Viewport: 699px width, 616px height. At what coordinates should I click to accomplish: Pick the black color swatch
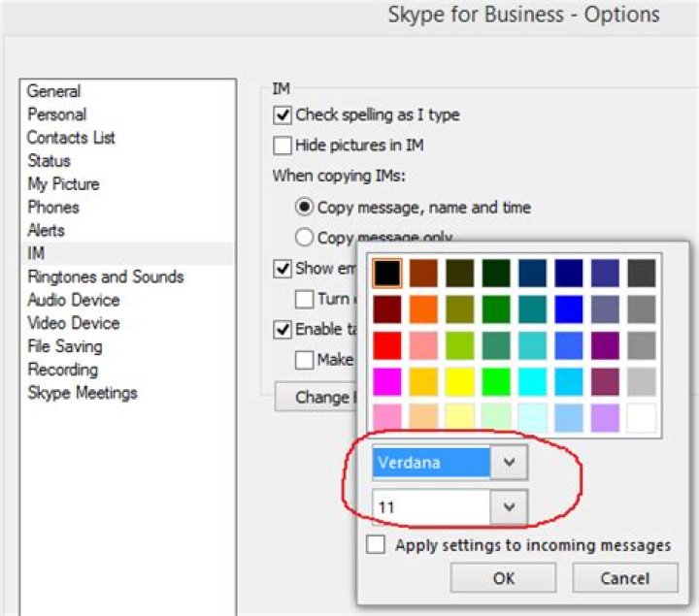387,273
